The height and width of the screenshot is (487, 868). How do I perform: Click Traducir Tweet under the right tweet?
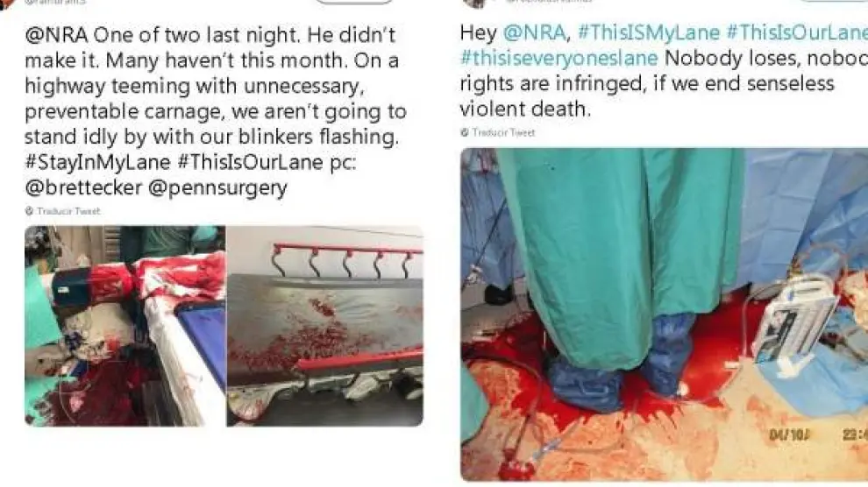click(x=504, y=132)
